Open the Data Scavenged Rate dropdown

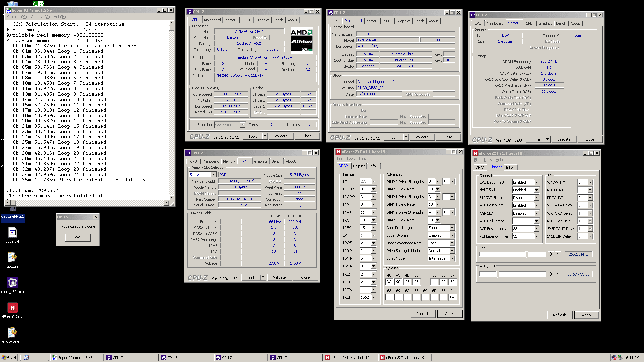(452, 243)
